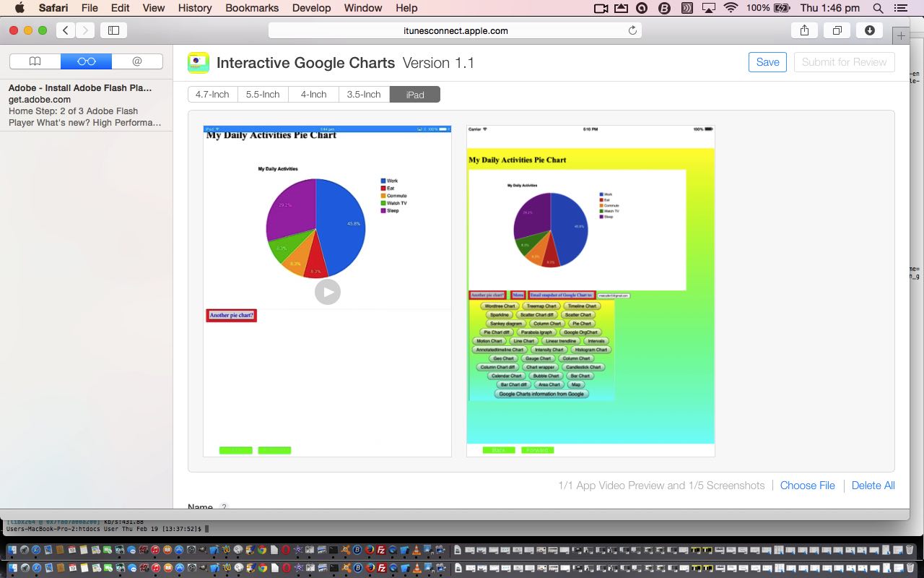
Task: Play the app video preview
Action: pyautogui.click(x=327, y=292)
